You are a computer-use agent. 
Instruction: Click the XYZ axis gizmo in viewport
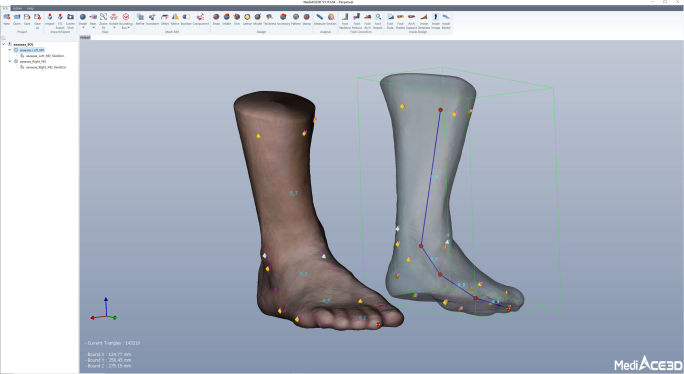(104, 310)
